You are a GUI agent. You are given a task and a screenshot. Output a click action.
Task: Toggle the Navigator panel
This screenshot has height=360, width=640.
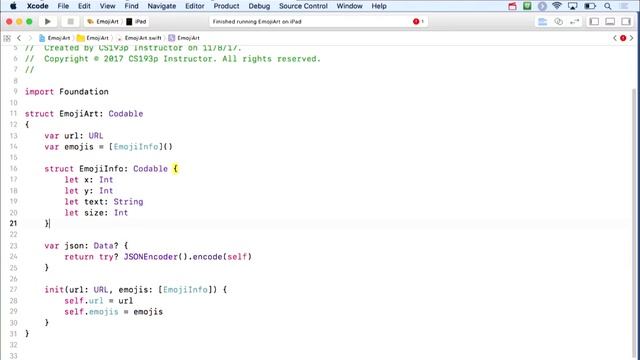tap(594, 22)
